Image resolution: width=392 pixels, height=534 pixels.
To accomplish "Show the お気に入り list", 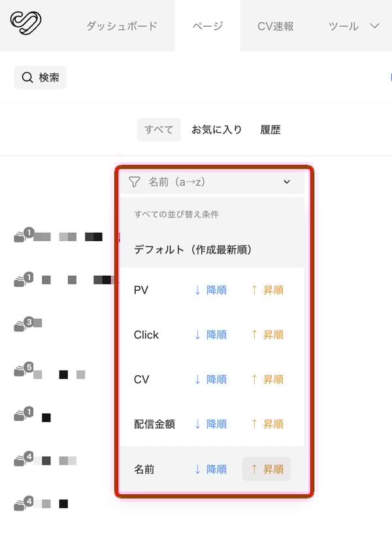I will [217, 130].
